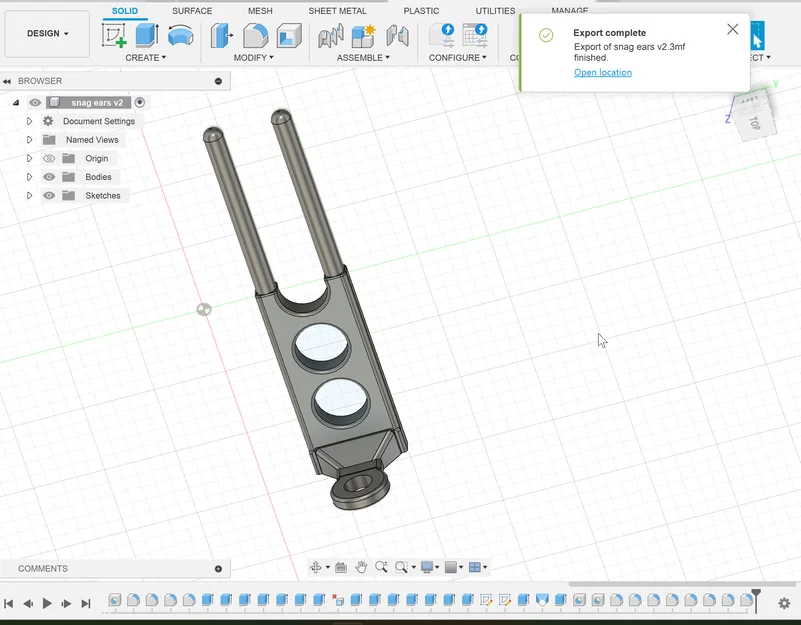
Task: Choose the Extrude tool icon
Action: (147, 35)
